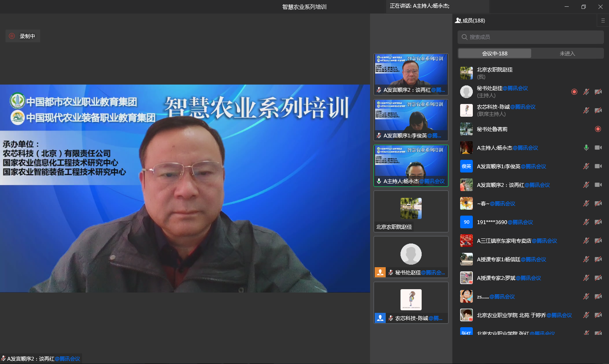Click the members icon beside 成员(188)
This screenshot has height=364, width=609.
tap(458, 20)
